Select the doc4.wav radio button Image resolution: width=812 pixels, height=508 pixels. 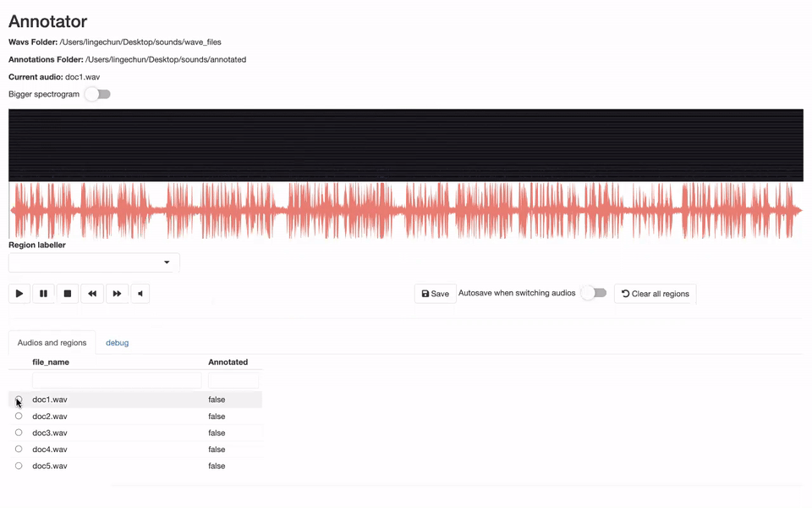click(x=19, y=449)
